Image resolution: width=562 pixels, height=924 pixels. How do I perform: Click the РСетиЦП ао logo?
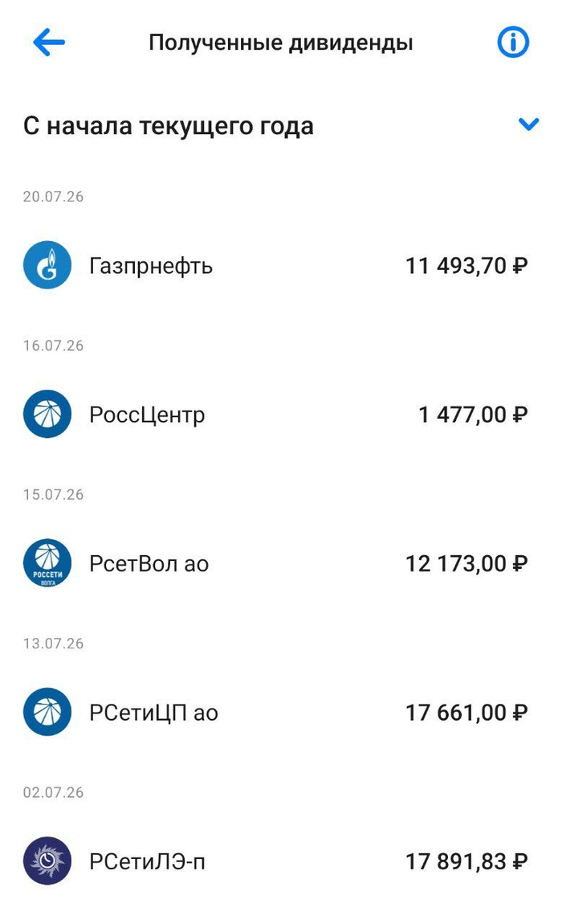point(47,712)
